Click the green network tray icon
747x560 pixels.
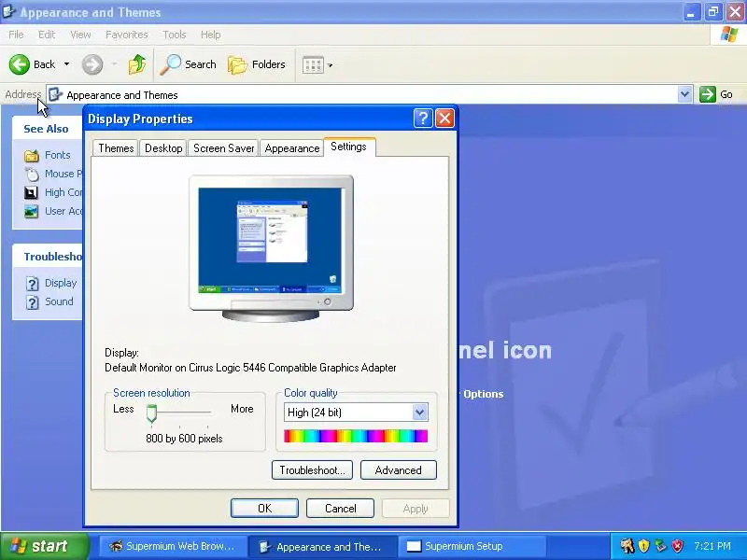660,546
